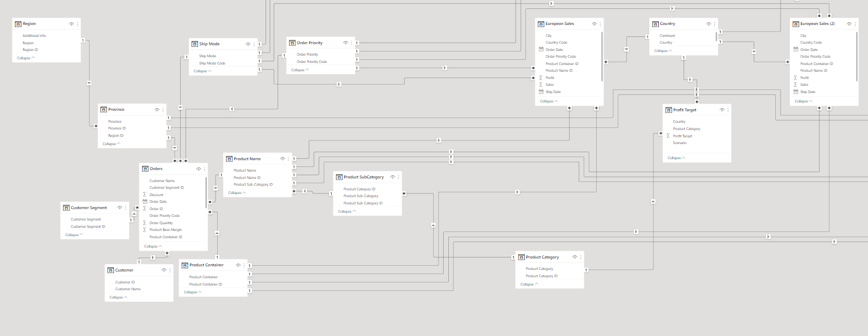Viewport: 868px width, 336px height.
Task: Open more options for Product Container table
Action: tap(244, 265)
